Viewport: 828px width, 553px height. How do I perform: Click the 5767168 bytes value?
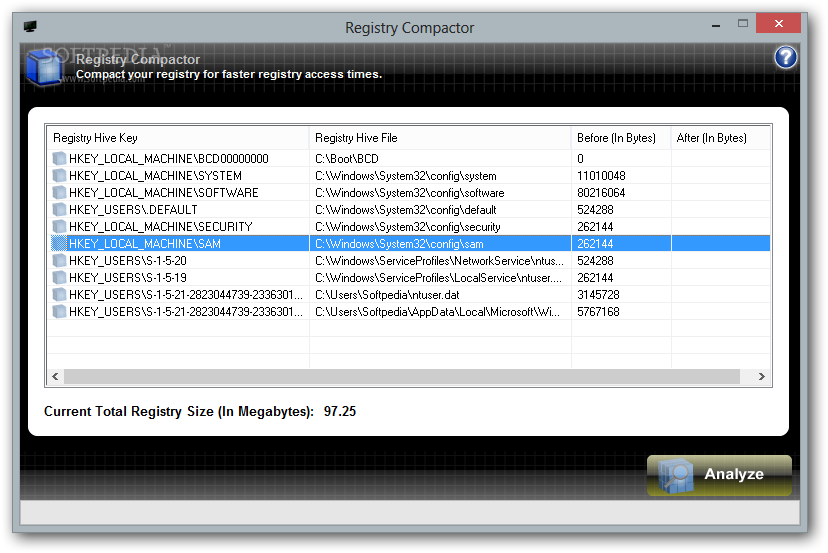point(598,312)
